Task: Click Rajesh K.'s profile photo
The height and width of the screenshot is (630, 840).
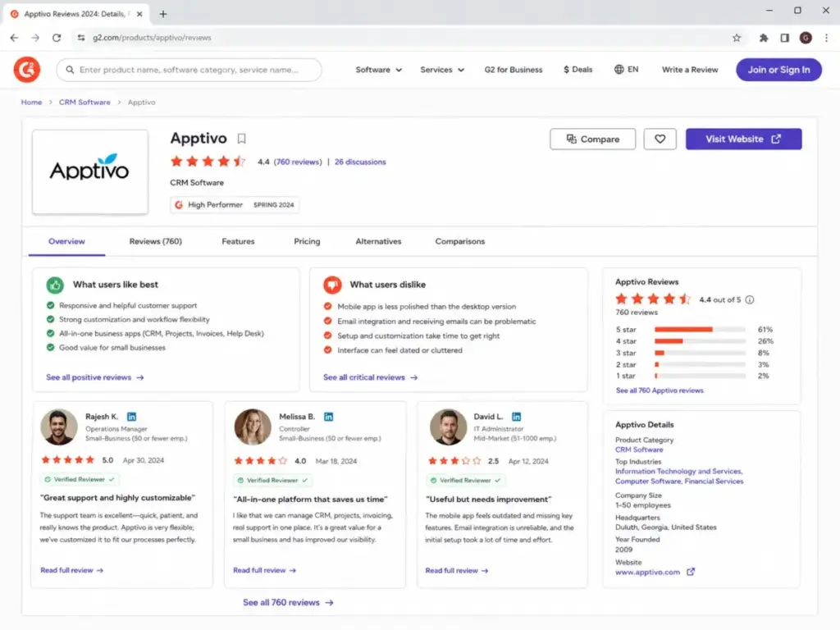Action: click(x=59, y=427)
